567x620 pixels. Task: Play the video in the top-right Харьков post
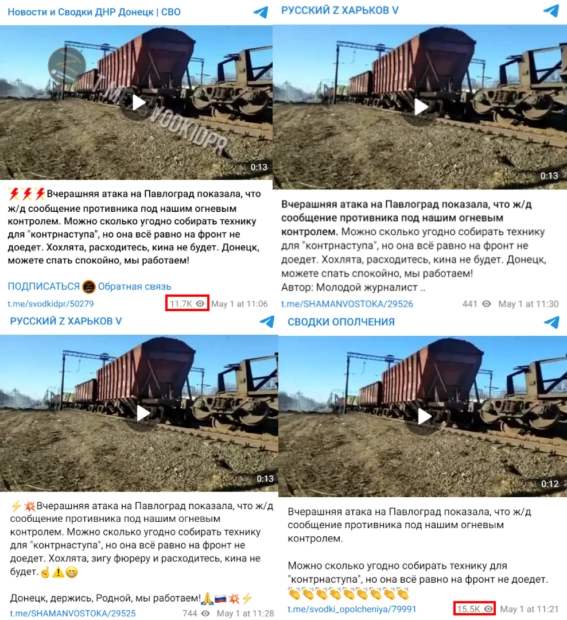pos(420,107)
